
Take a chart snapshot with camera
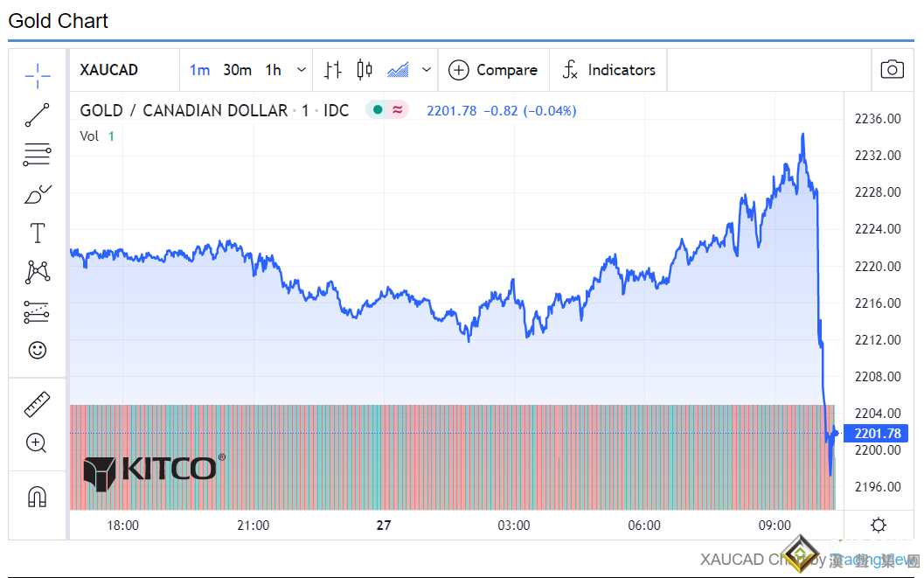[x=892, y=70]
